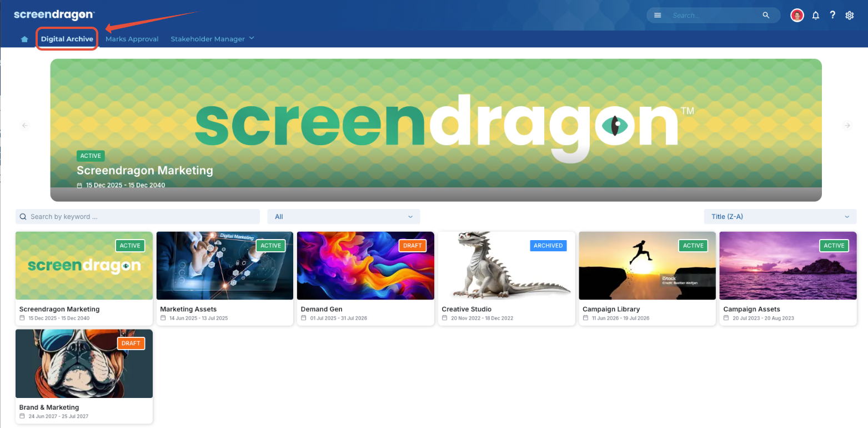Click the Search by keyword field
This screenshot has width=868, height=428.
tap(138, 217)
